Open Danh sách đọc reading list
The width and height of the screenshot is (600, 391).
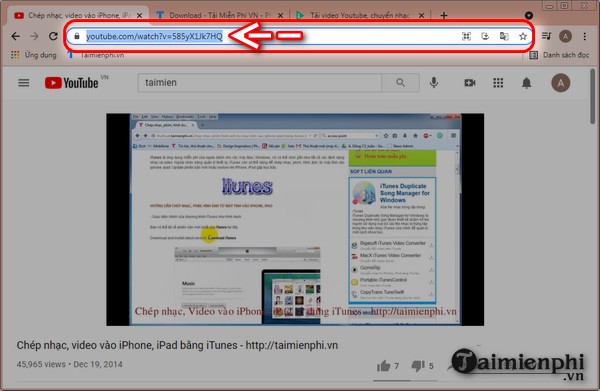[x=559, y=55]
